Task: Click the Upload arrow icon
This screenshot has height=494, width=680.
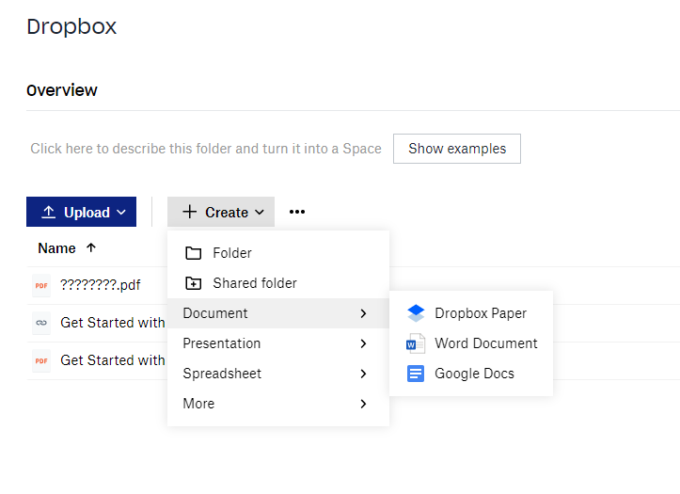Action: (49, 212)
